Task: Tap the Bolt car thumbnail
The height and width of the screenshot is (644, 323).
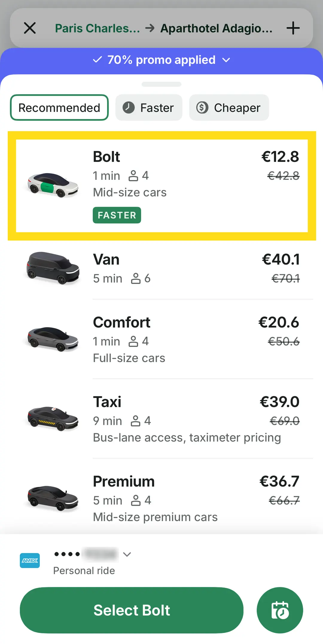Action: [x=53, y=185]
